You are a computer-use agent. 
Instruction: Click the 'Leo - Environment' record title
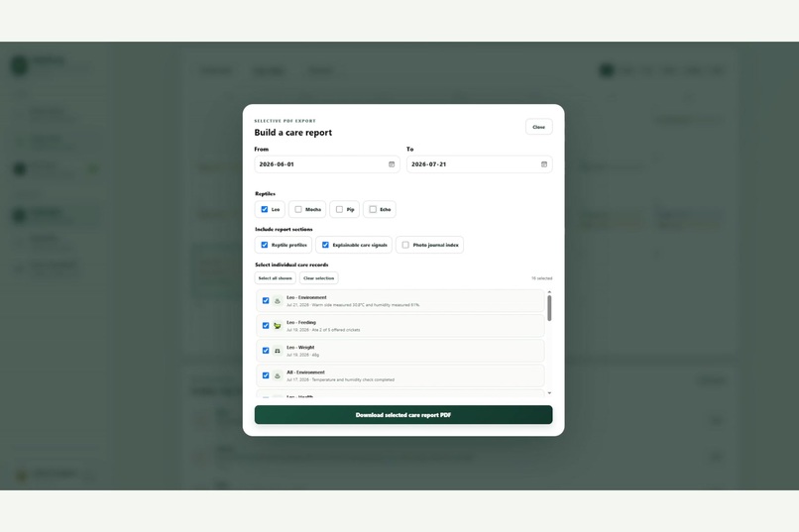(x=306, y=297)
